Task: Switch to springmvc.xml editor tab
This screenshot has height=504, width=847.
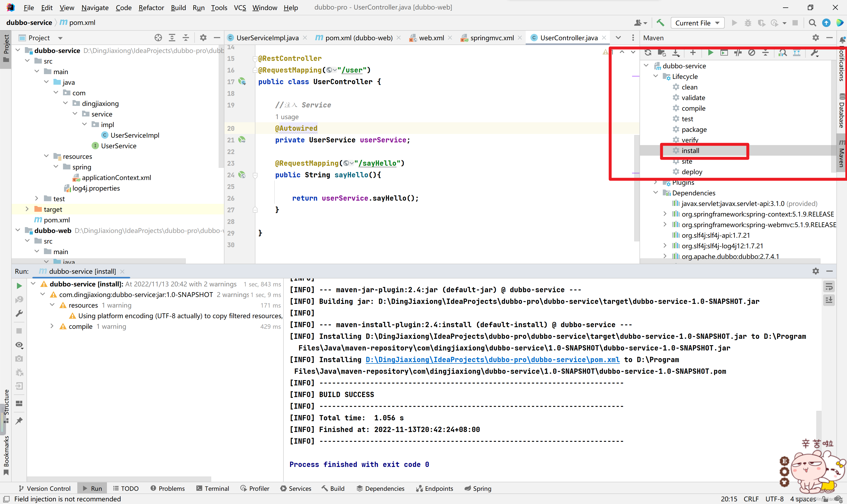Action: coord(492,38)
